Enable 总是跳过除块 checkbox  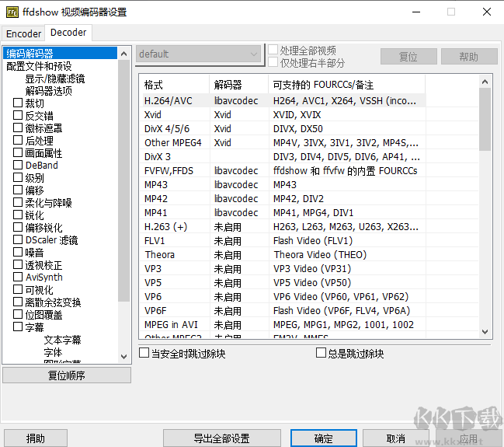(x=322, y=354)
